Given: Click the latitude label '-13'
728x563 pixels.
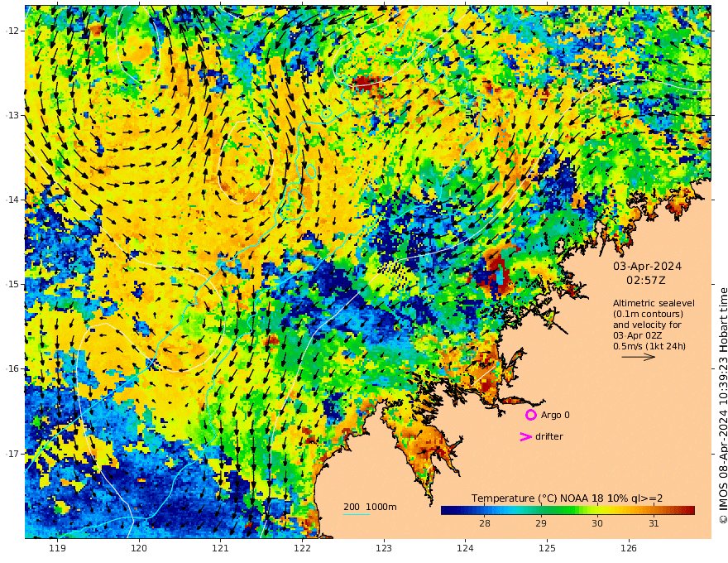Looking at the screenshot, I should tap(12, 115).
